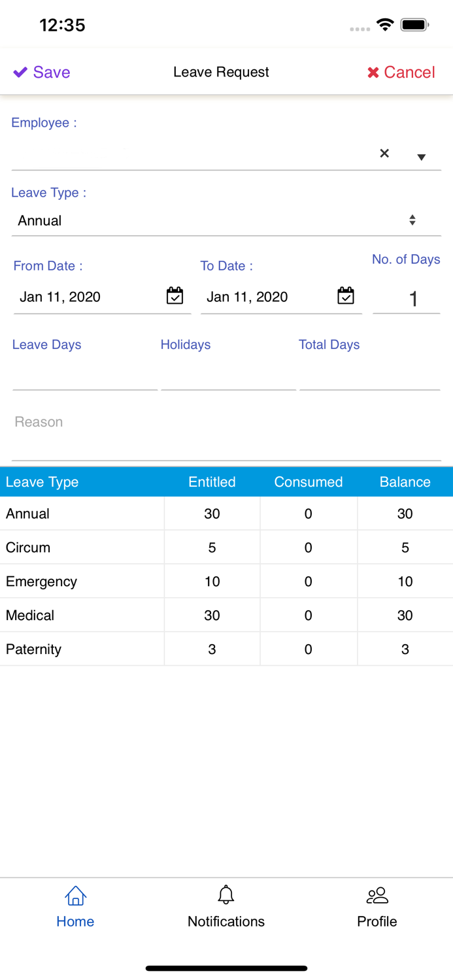
Task: Click the Leave Type stepper arrows
Action: pyautogui.click(x=412, y=220)
